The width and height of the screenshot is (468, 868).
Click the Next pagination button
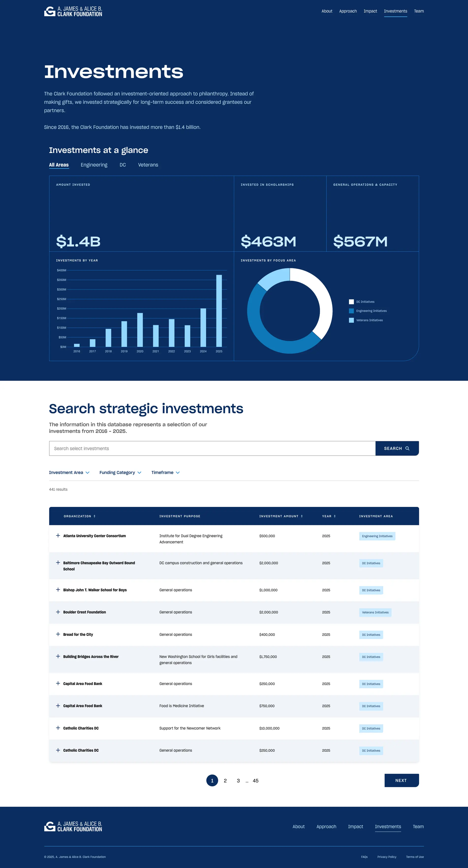pos(401,780)
